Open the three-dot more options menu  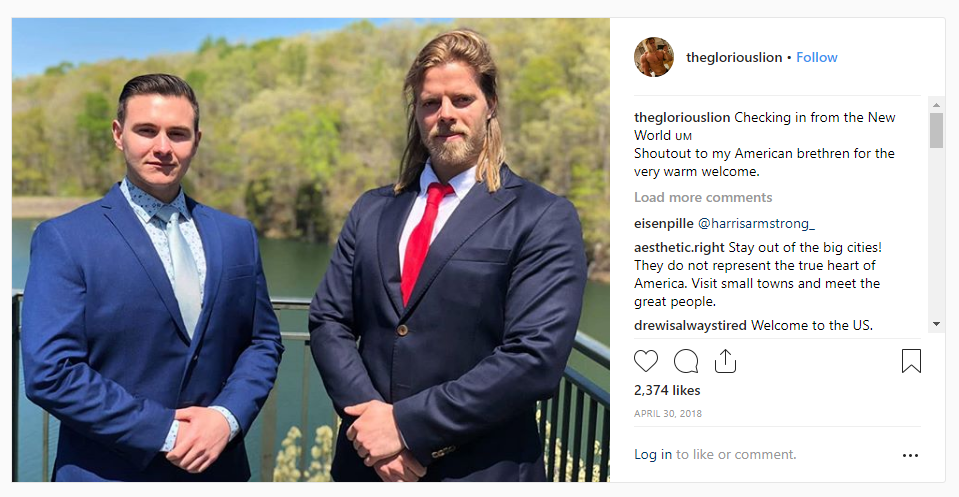[910, 455]
